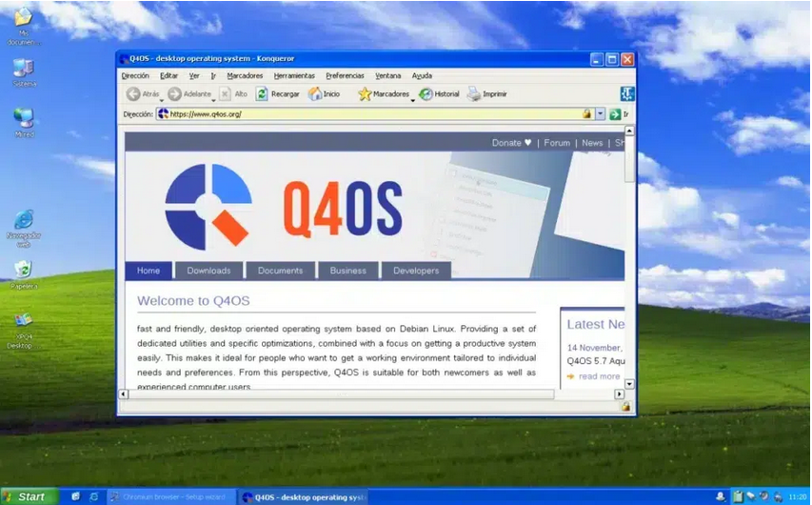Reload the page with Recargar icon
The image size is (812, 505).
[262, 93]
